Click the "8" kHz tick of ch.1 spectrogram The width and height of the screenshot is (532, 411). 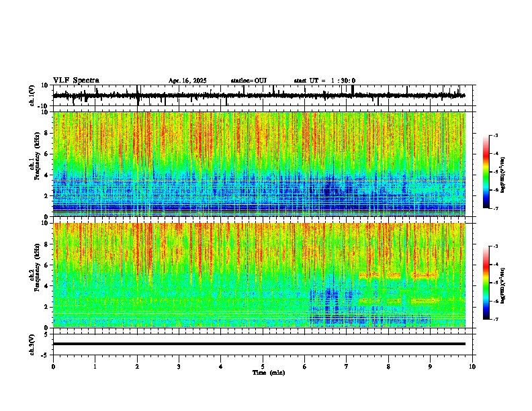coord(46,133)
